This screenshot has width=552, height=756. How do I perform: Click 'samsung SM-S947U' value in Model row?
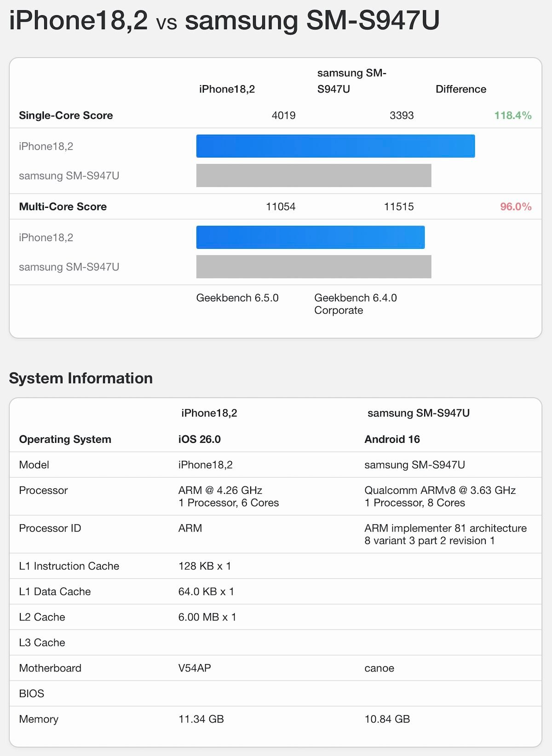coord(415,465)
